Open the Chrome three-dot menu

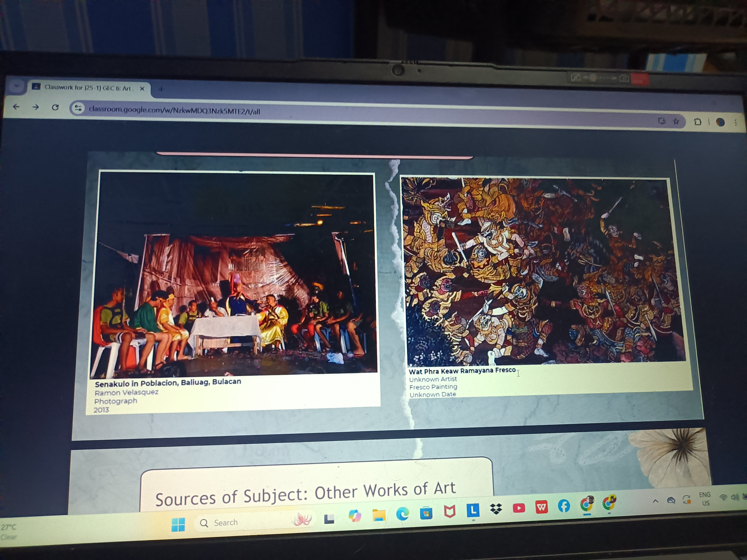tap(736, 122)
